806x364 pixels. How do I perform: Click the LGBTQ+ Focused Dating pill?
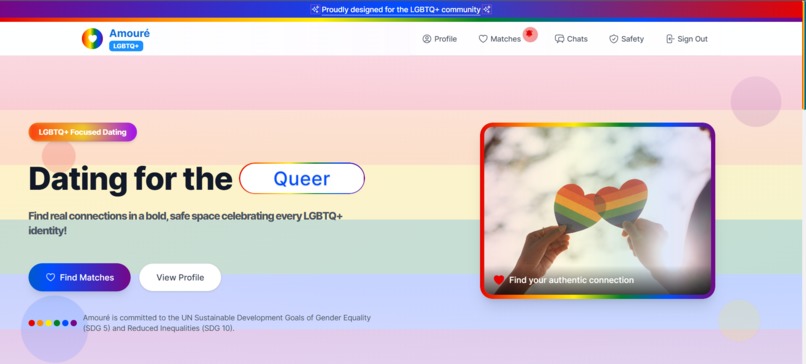point(83,132)
